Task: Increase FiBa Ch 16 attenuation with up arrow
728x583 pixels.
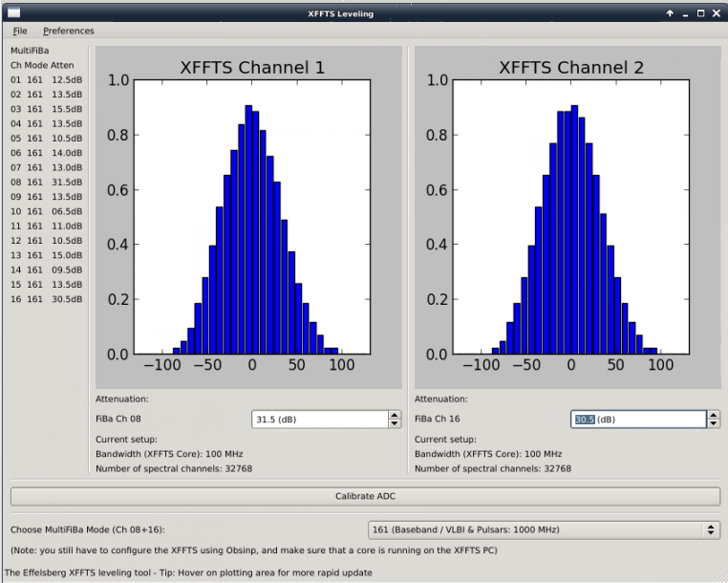Action: [714, 416]
